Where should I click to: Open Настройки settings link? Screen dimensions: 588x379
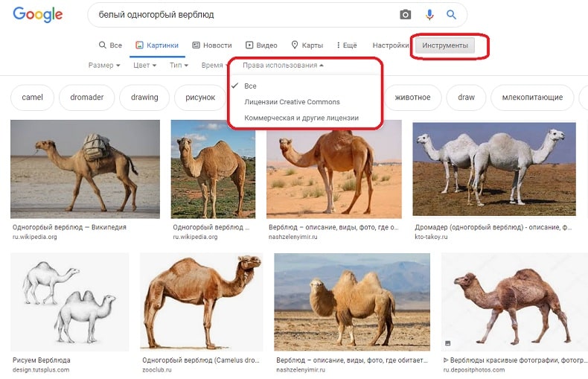[x=390, y=45]
